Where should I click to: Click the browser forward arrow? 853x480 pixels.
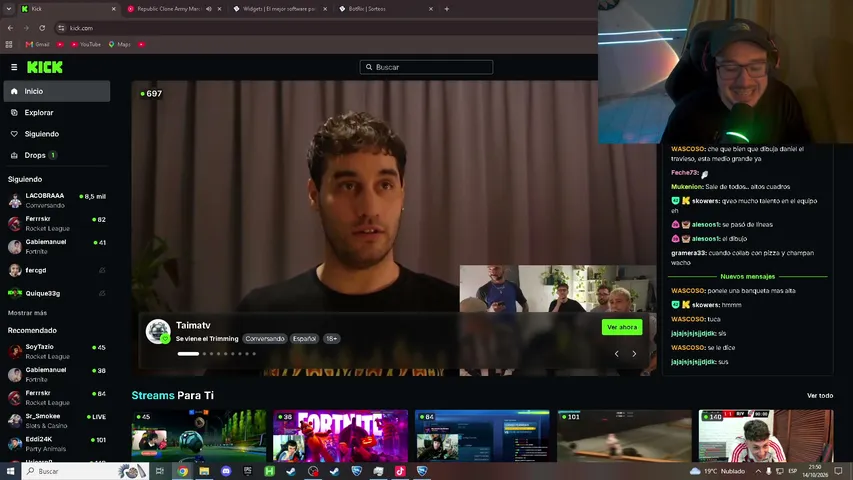pyautogui.click(x=26, y=28)
